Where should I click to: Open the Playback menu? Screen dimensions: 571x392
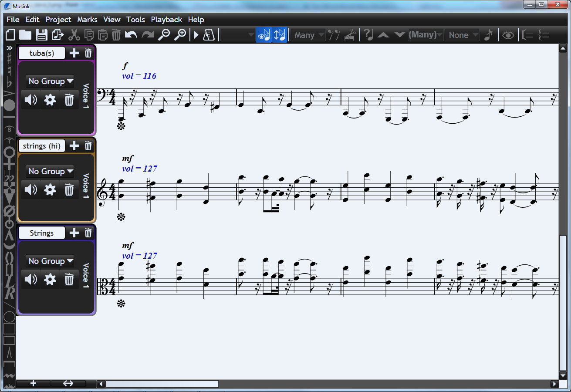coord(166,20)
